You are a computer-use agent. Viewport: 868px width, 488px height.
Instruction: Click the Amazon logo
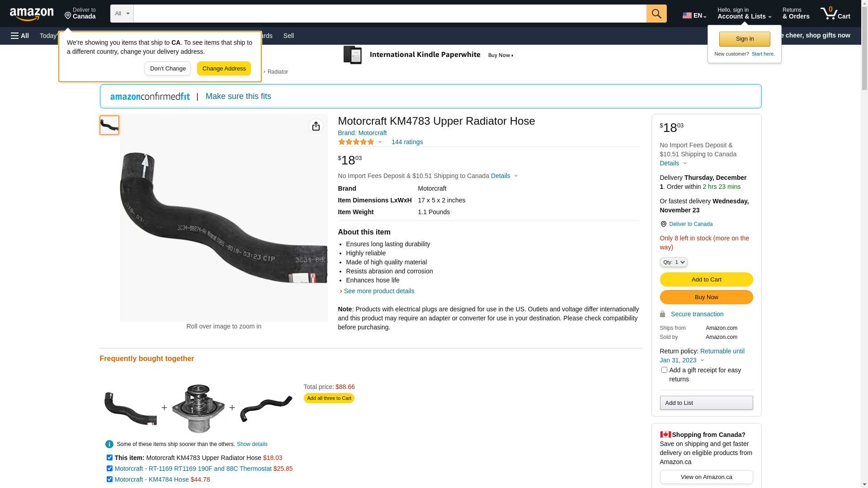point(32,14)
